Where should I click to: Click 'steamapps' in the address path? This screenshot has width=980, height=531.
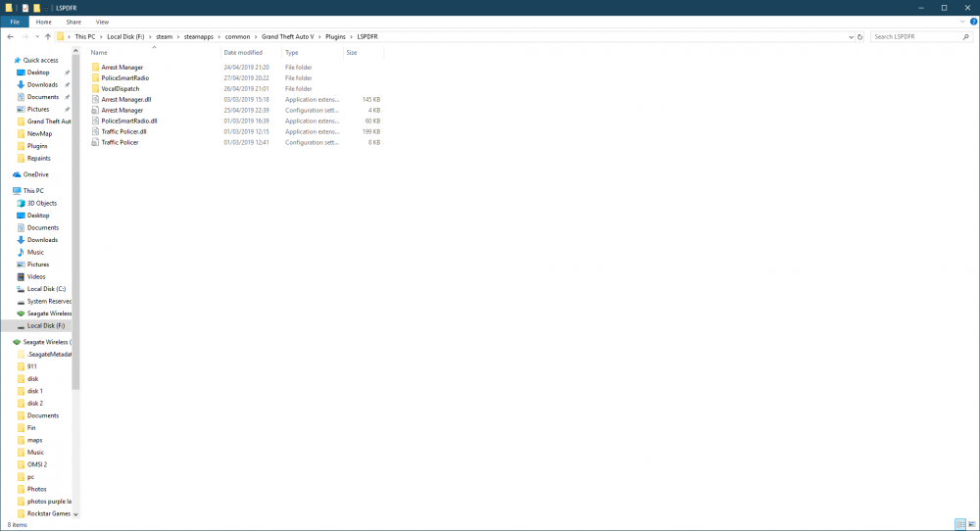[x=199, y=37]
